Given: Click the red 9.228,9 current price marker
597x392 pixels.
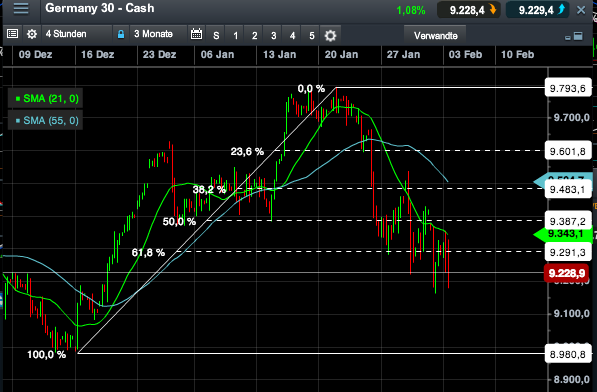Looking at the screenshot, I should point(567,273).
